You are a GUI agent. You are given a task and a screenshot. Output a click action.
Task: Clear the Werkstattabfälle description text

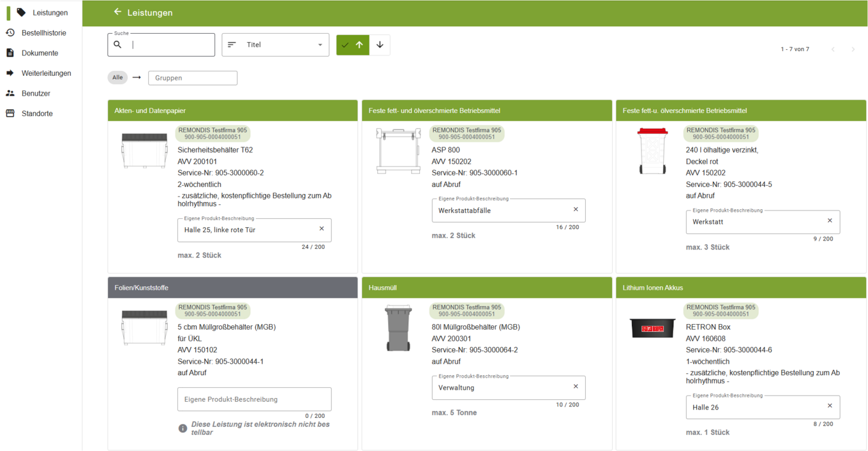pyautogui.click(x=576, y=210)
